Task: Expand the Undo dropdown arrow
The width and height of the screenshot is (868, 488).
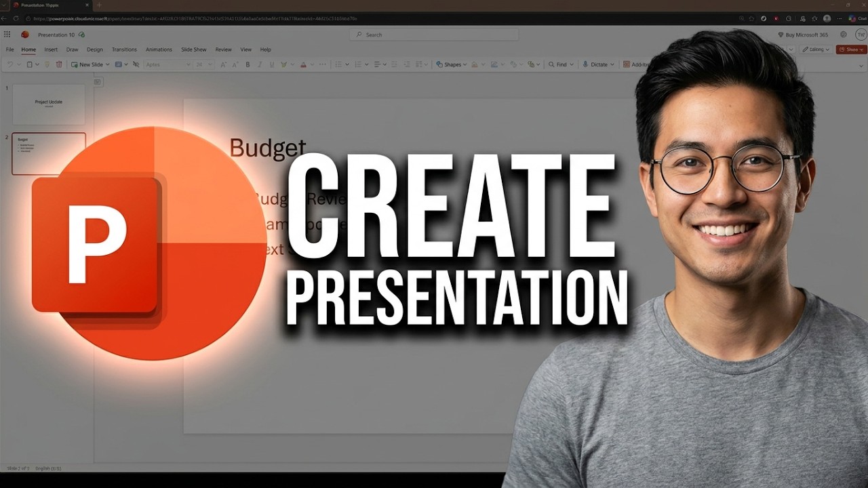Action: click(x=18, y=64)
